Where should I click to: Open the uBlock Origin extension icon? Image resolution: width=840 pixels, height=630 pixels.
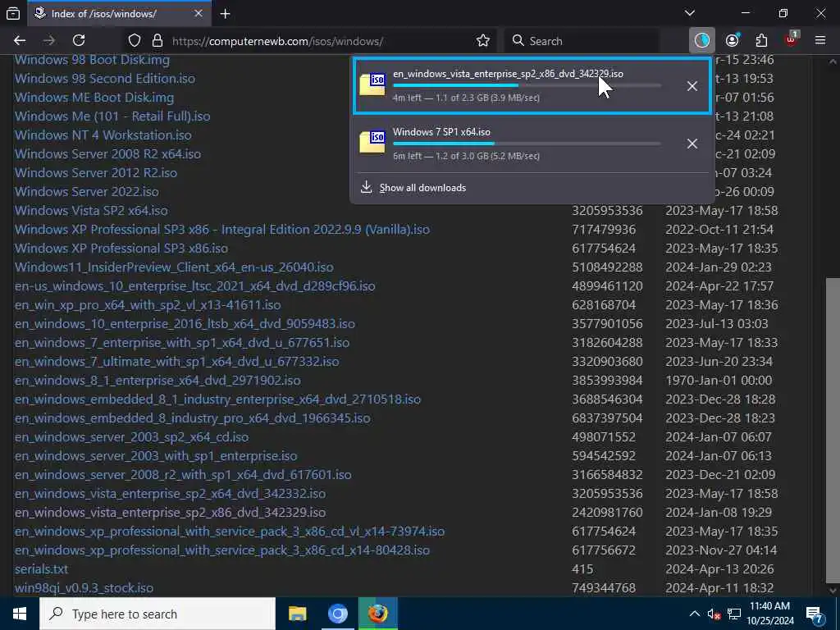pos(792,39)
